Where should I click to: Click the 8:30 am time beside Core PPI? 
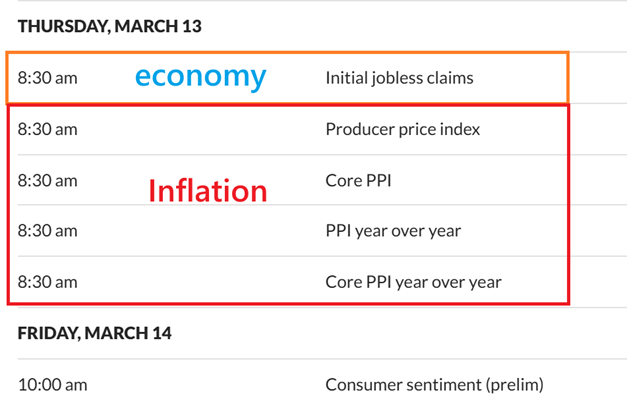pos(47,180)
